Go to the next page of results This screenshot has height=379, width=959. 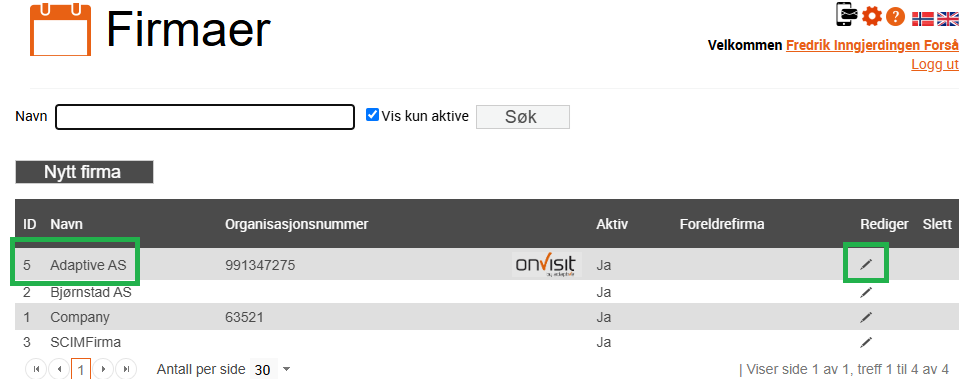(103, 369)
